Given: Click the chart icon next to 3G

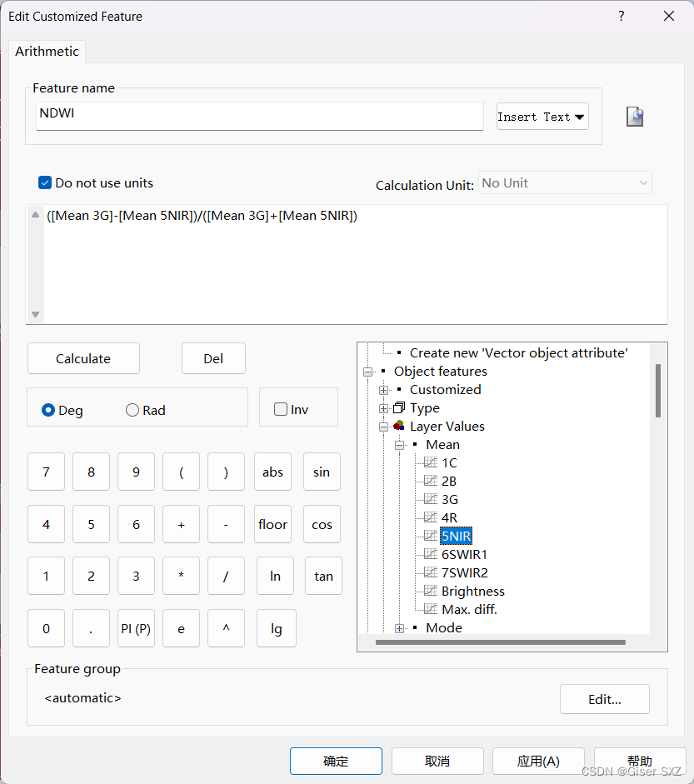Looking at the screenshot, I should pos(431,499).
